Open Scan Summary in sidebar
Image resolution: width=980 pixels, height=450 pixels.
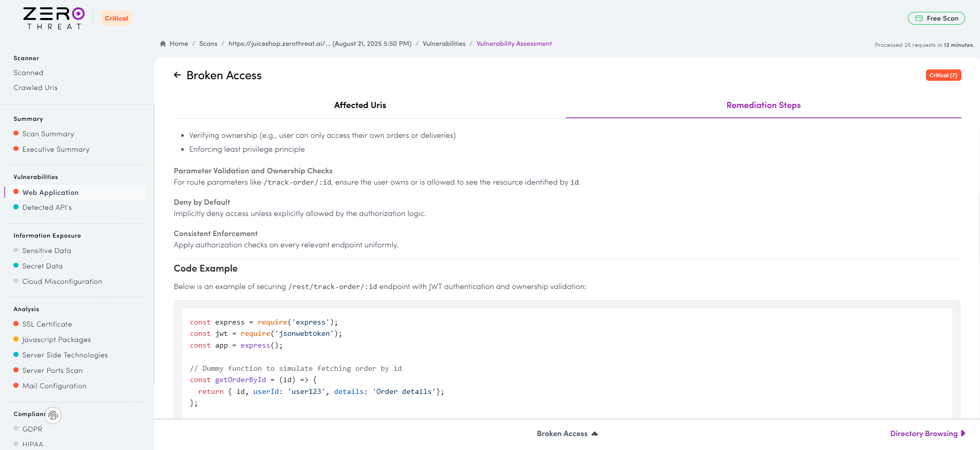coord(48,134)
